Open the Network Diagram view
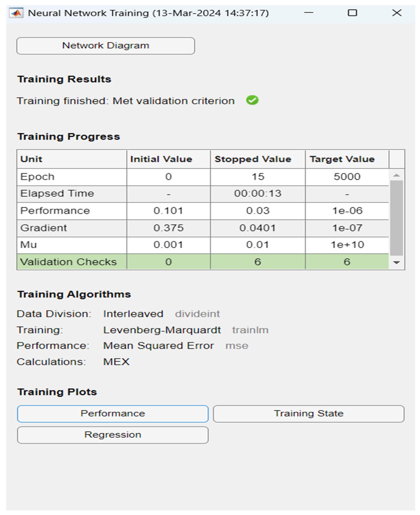420x515 pixels. click(x=106, y=46)
